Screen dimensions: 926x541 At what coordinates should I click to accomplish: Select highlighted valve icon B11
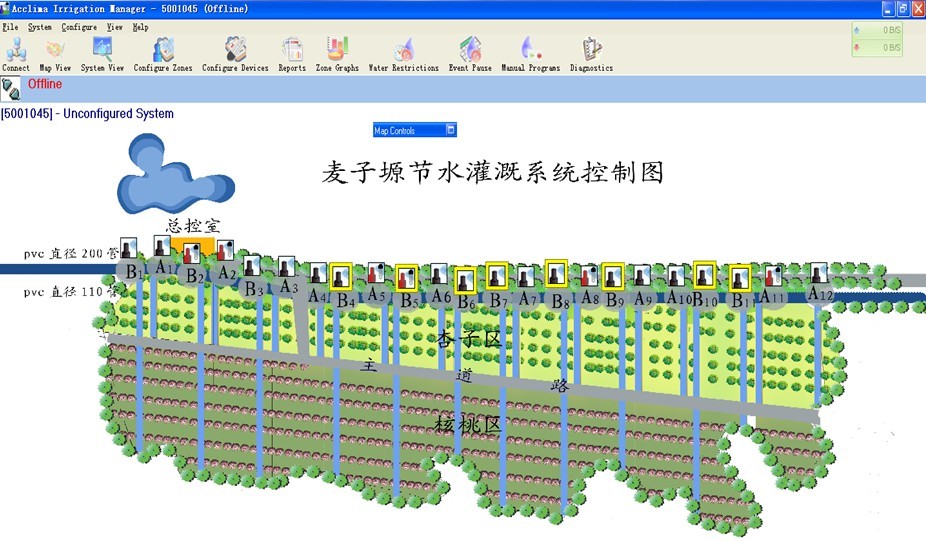point(739,278)
